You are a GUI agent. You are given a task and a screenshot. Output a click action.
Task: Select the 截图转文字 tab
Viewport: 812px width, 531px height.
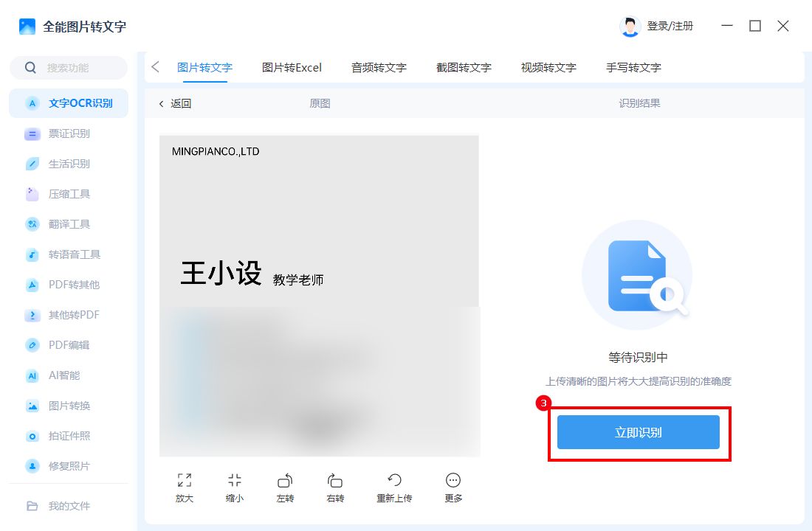point(464,67)
